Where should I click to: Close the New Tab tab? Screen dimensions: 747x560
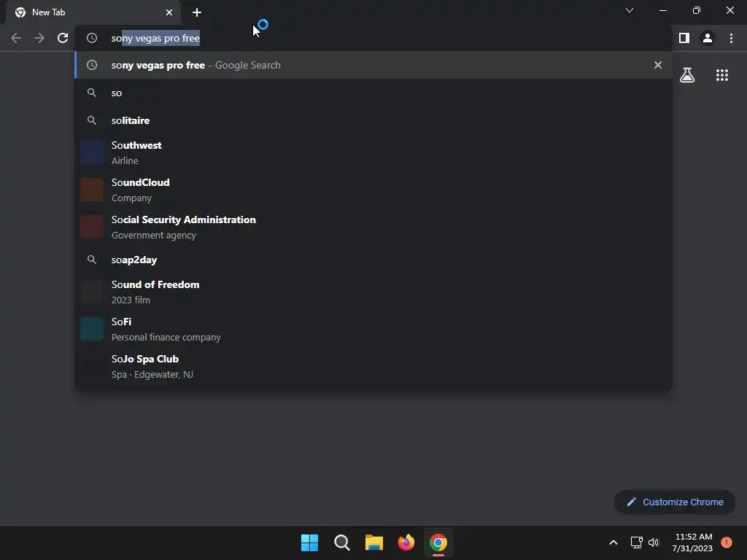point(169,12)
